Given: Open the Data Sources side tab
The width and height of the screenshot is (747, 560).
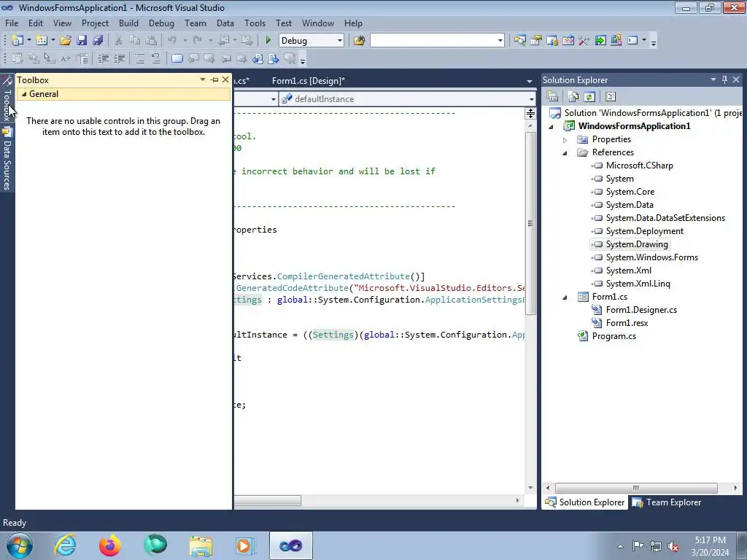Looking at the screenshot, I should 7,158.
